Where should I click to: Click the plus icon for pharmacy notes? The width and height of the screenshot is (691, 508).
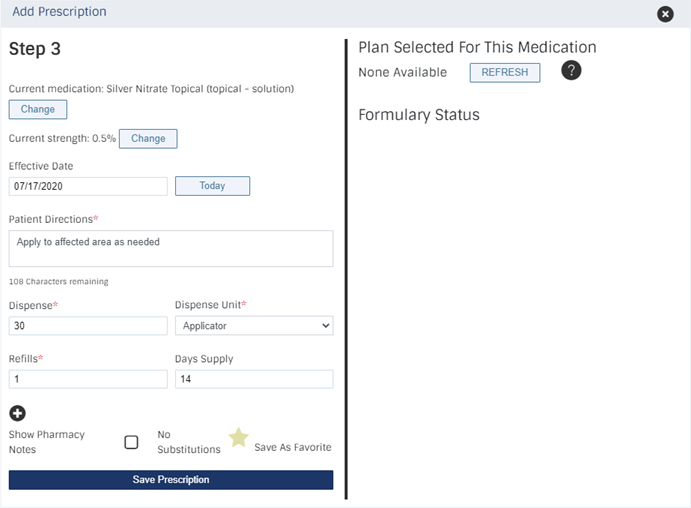[18, 413]
